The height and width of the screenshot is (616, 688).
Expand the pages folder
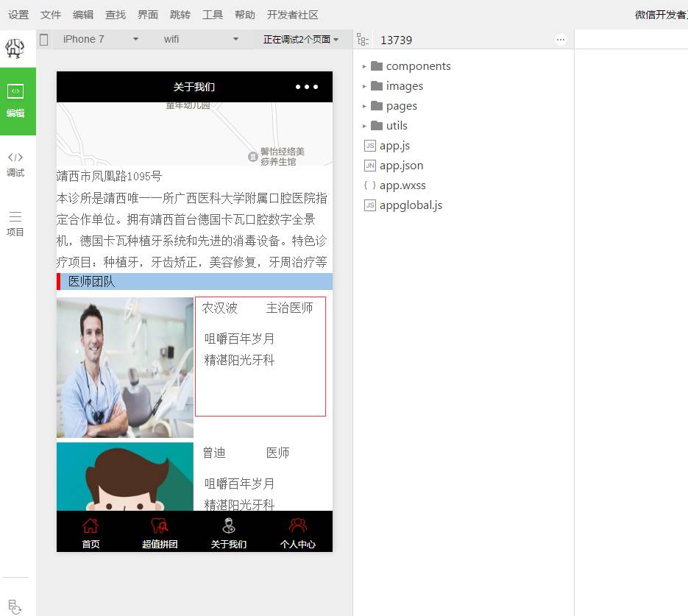coord(364,106)
